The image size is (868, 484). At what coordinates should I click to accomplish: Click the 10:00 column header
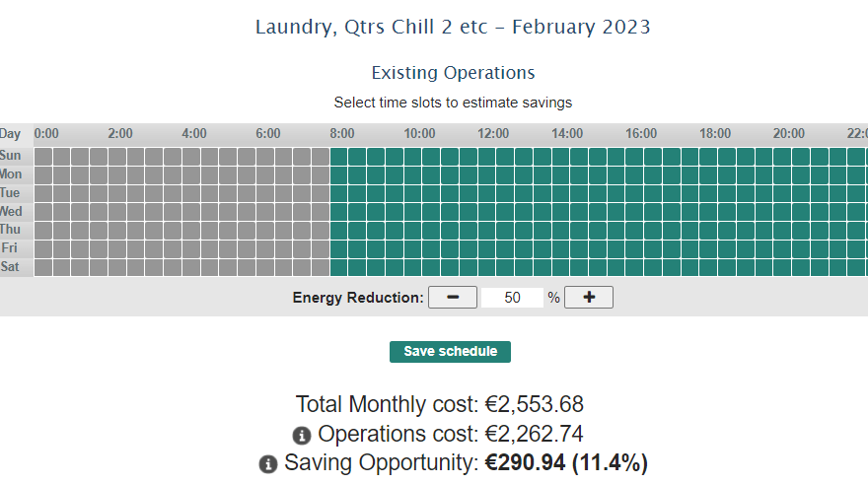(419, 134)
